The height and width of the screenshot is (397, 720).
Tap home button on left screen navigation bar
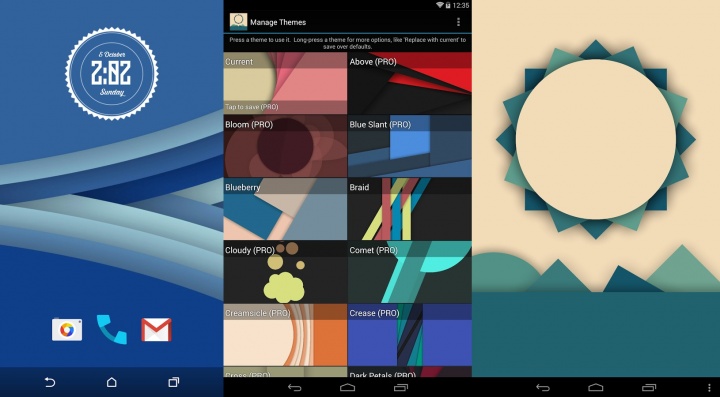coord(112,382)
